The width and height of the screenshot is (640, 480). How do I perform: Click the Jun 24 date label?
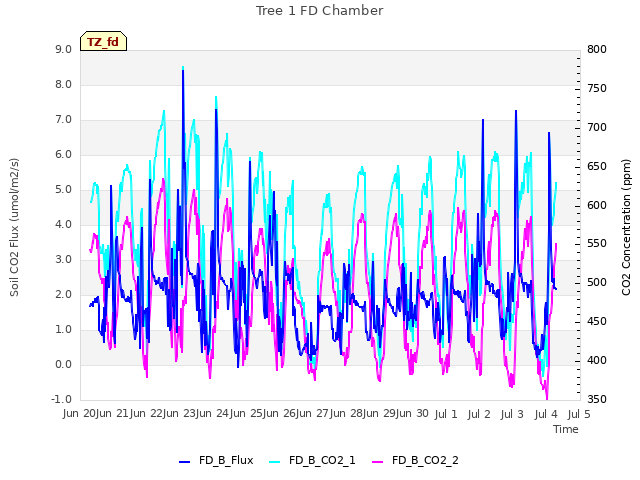pyautogui.click(x=213, y=414)
